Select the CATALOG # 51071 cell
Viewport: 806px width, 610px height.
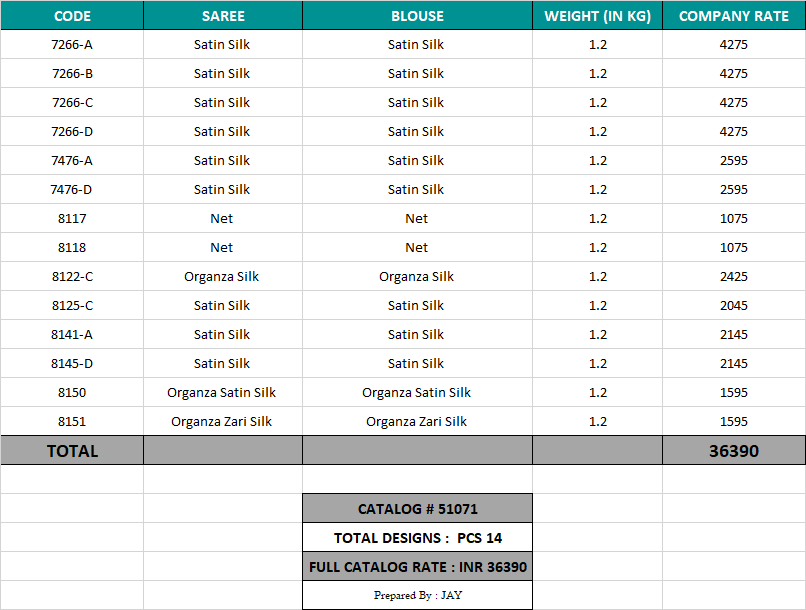coord(417,509)
